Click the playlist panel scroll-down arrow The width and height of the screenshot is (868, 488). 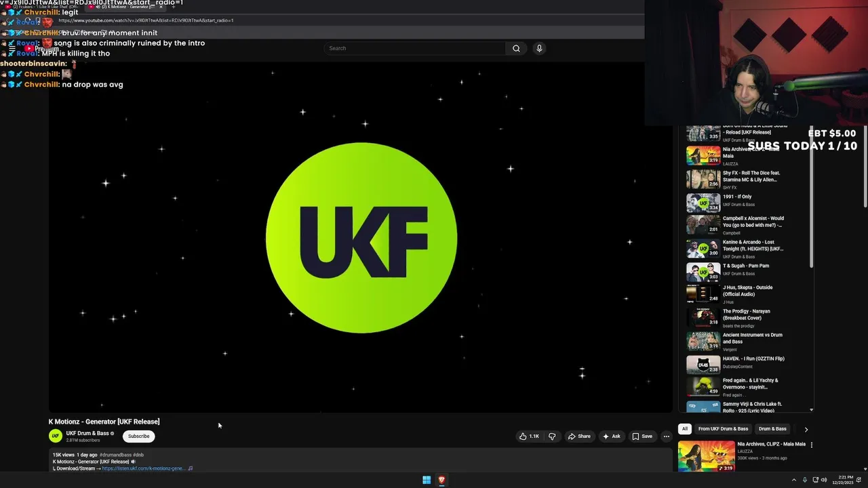812,410
